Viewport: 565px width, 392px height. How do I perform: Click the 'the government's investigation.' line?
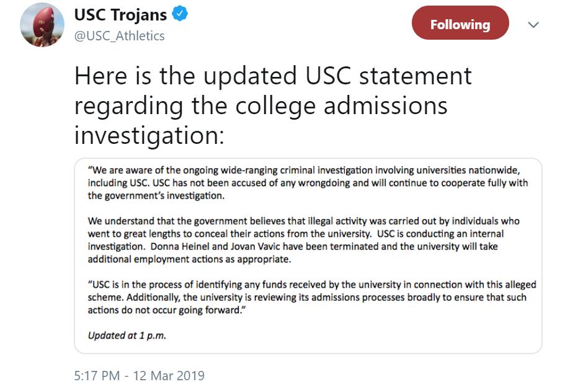156,195
